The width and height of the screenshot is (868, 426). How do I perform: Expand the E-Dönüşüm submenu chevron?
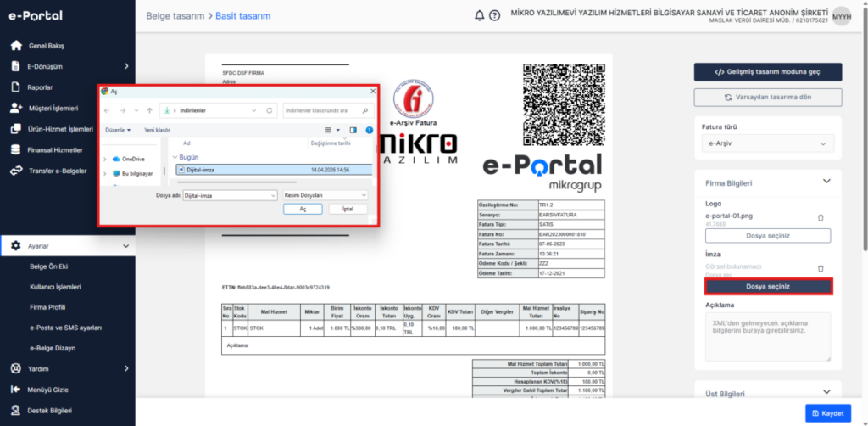pyautogui.click(x=126, y=66)
